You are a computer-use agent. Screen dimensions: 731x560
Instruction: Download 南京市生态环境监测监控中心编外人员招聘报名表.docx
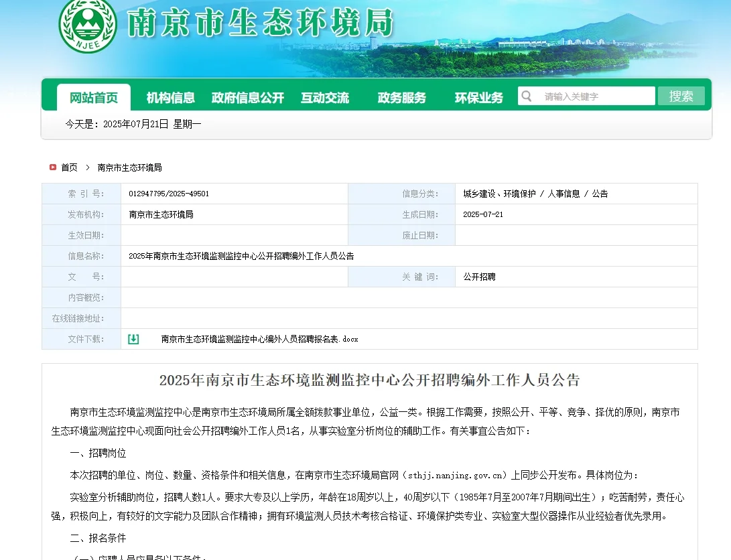(x=260, y=339)
